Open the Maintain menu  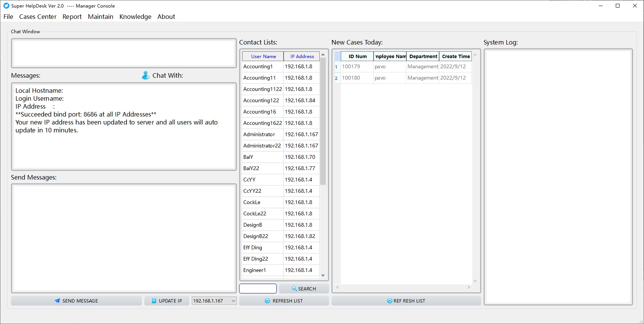tap(101, 17)
